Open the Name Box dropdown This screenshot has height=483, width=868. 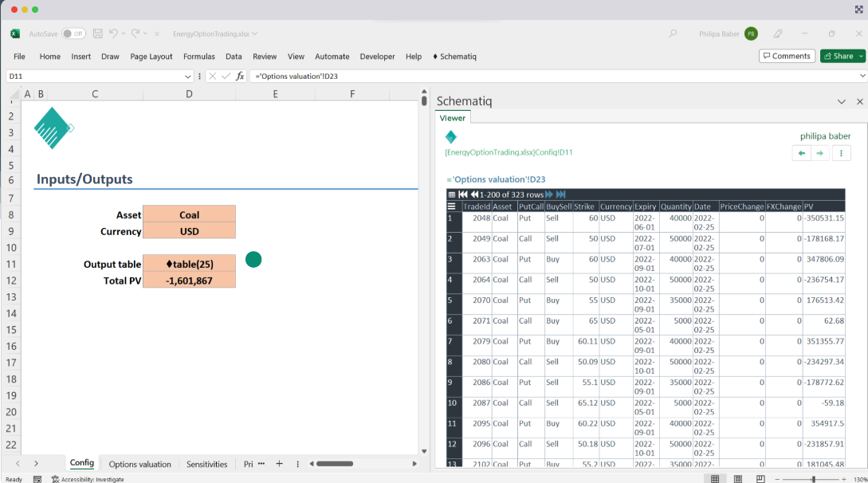coord(190,75)
